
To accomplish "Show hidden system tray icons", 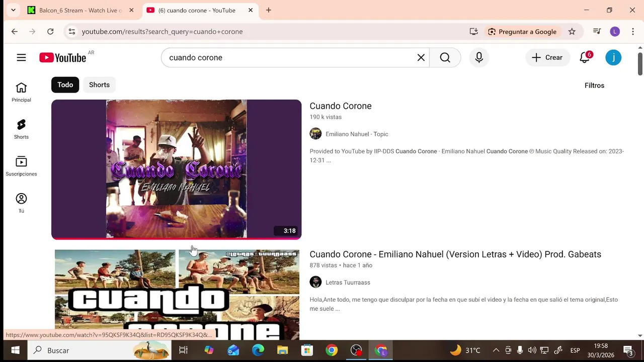I will pos(496,350).
